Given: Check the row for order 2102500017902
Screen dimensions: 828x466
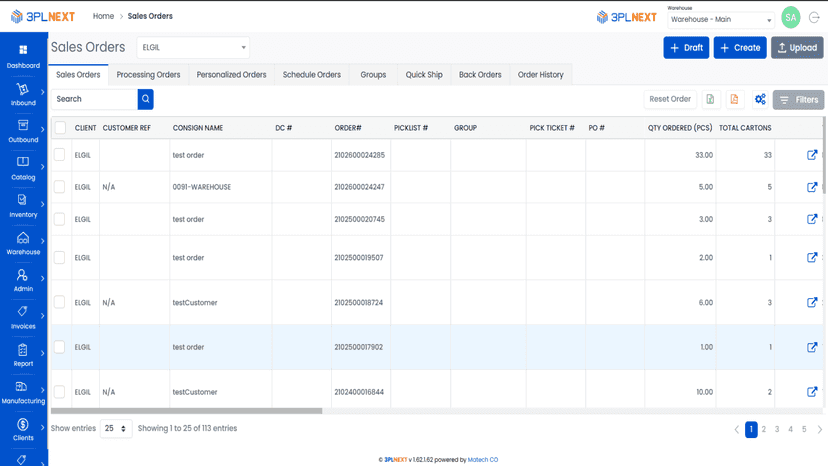Looking at the screenshot, I should point(60,347).
